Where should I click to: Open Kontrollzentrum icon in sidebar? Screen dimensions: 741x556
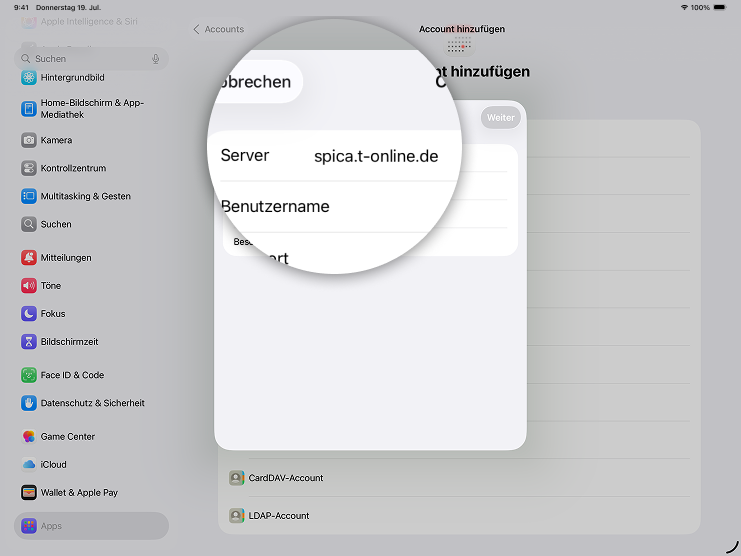tap(29, 168)
